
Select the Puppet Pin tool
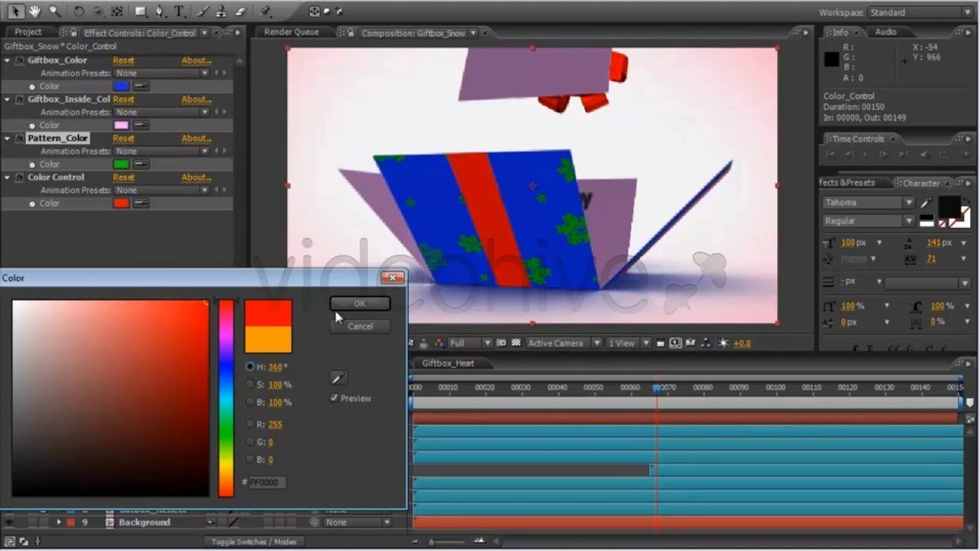click(x=265, y=11)
